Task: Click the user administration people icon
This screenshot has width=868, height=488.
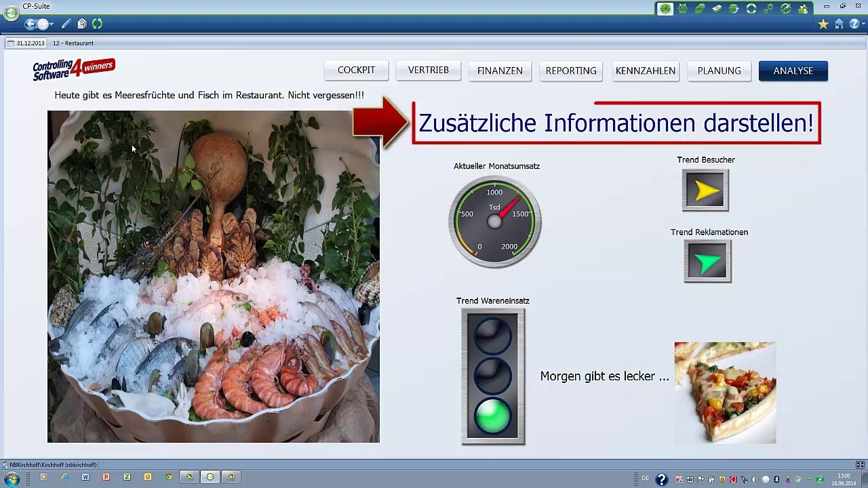Action: pyautogui.click(x=803, y=9)
